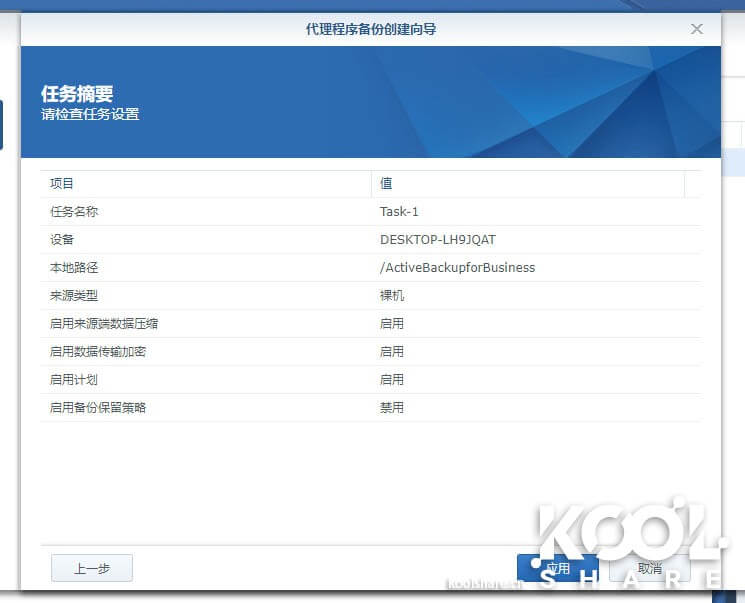Select the 来源类型 row label

click(74, 296)
